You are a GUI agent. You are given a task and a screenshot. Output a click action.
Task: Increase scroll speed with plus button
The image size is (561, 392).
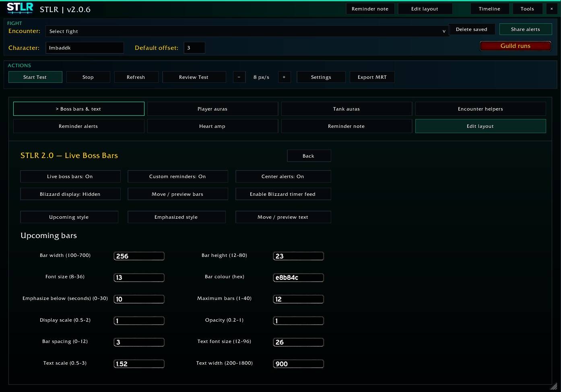[x=284, y=77]
